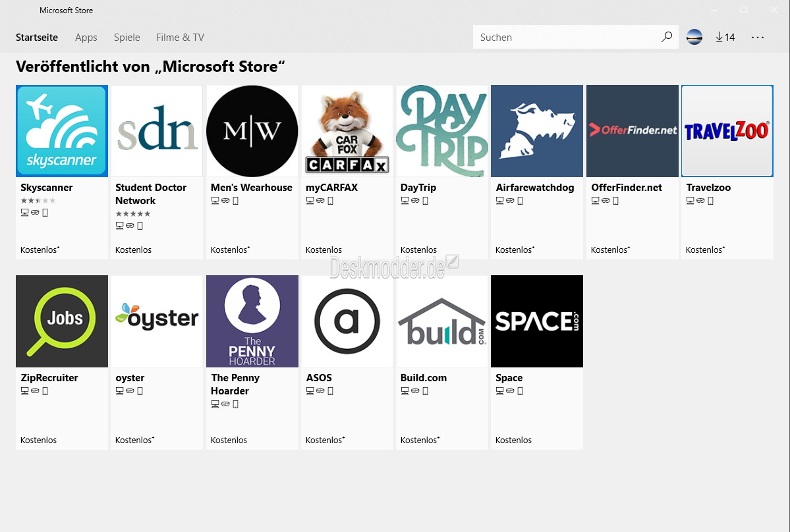790x532 pixels.
Task: Click the device icons under Men's Wearhouse
Action: point(225,200)
